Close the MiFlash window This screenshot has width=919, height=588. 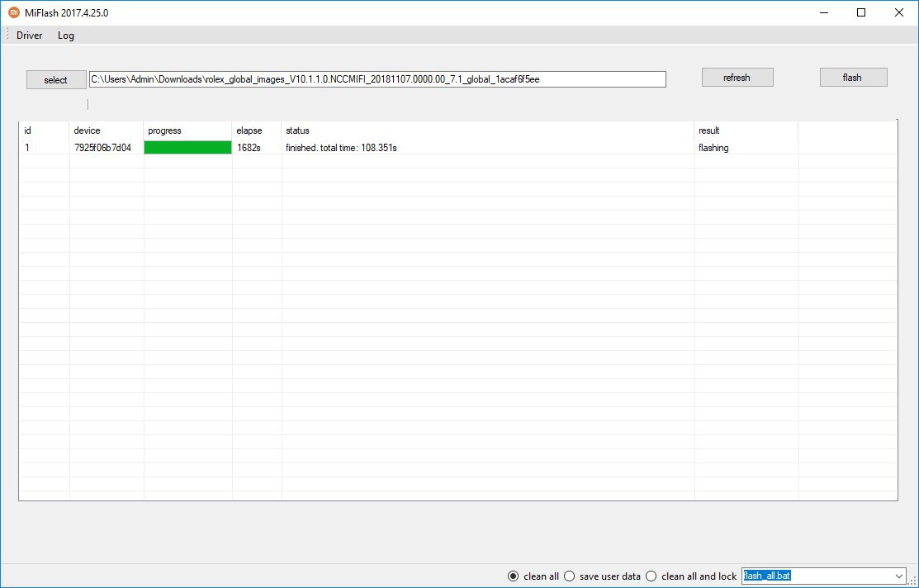coord(898,13)
